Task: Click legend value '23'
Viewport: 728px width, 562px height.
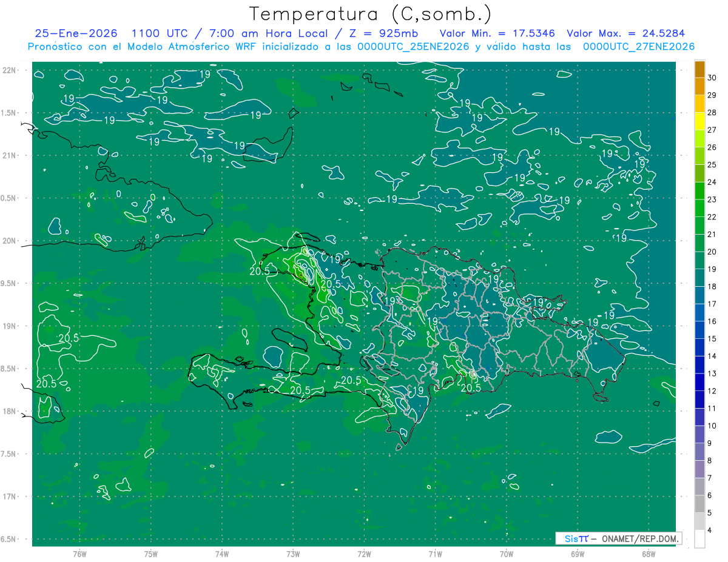Action: point(712,199)
